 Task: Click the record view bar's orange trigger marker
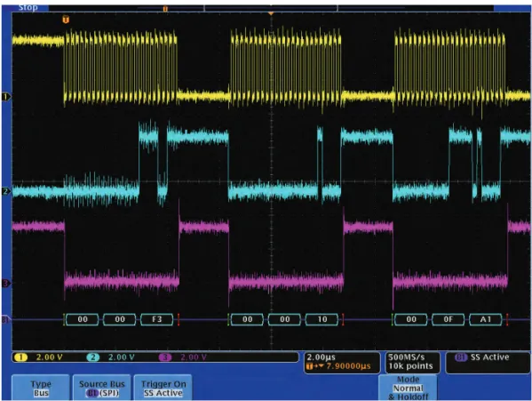point(165,9)
